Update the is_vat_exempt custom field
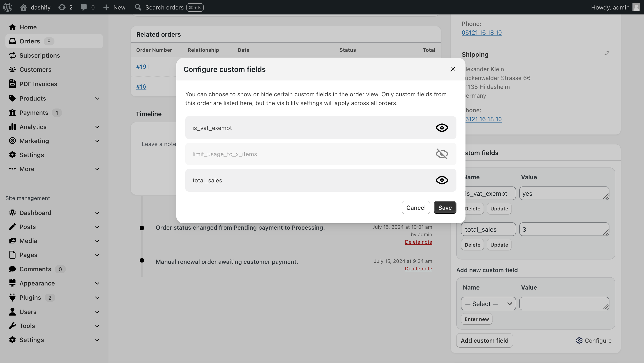 click(499, 209)
